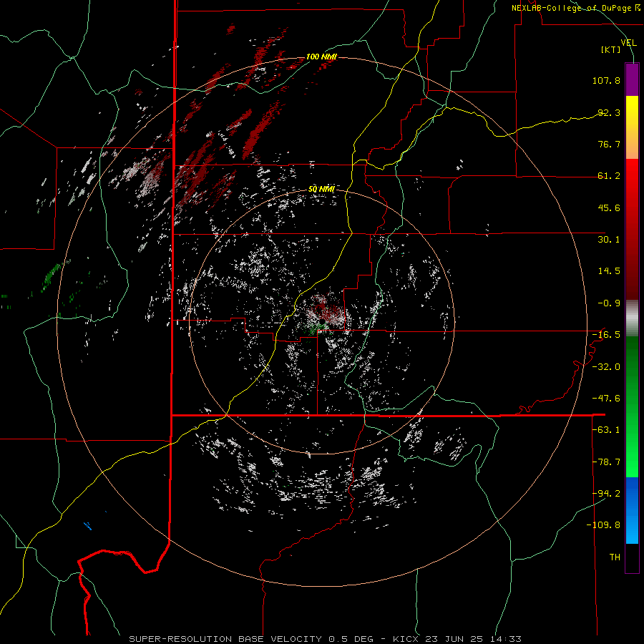Click the purple segment atop the color bar
The height and width of the screenshot is (644, 644).
[x=632, y=79]
